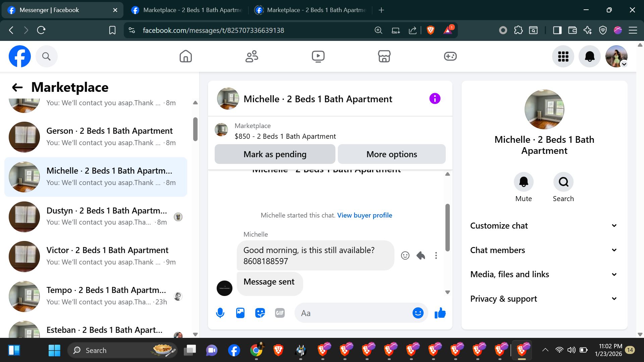
Task: Open the GIF picker
Action: click(280, 313)
